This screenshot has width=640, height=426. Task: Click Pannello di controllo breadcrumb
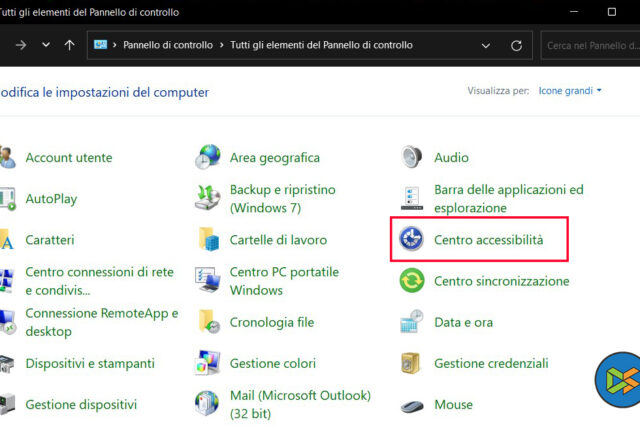168,45
